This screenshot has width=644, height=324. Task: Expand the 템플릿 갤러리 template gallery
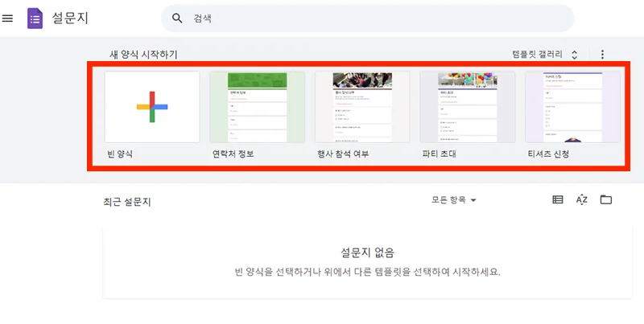tap(545, 54)
